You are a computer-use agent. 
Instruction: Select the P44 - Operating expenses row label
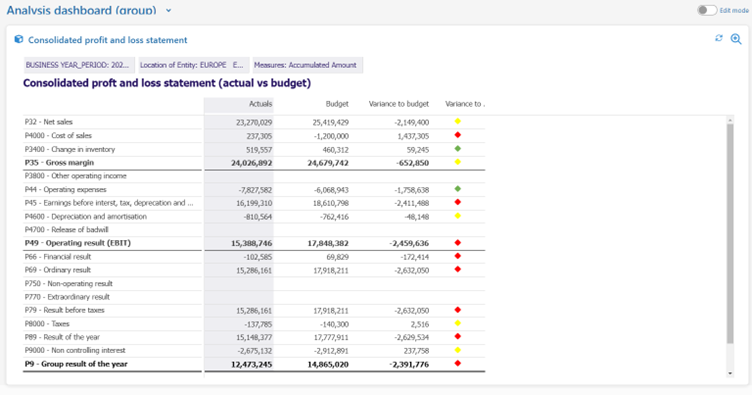(65, 189)
